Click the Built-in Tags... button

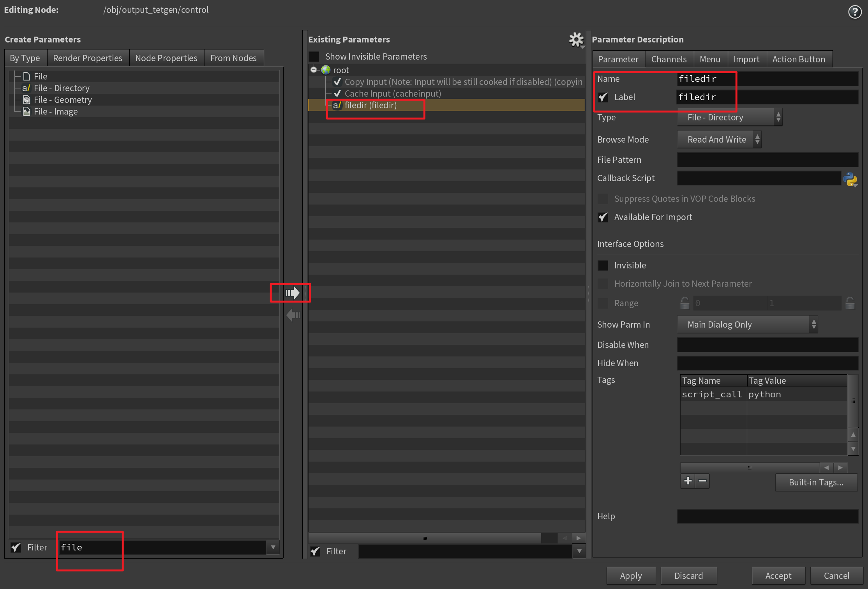[816, 482]
